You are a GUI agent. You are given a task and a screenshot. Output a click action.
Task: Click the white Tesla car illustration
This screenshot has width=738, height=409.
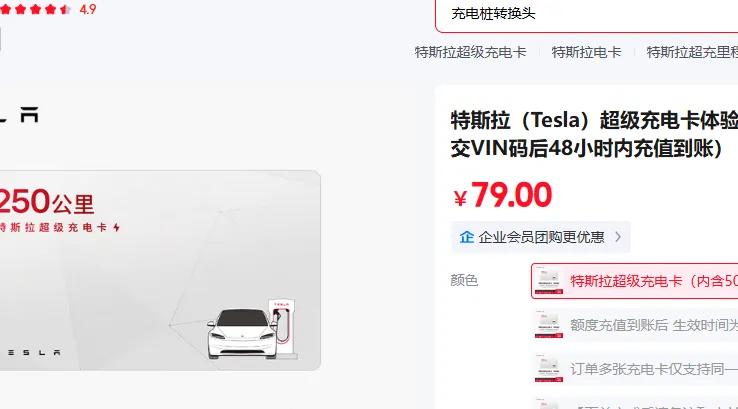[x=241, y=333]
